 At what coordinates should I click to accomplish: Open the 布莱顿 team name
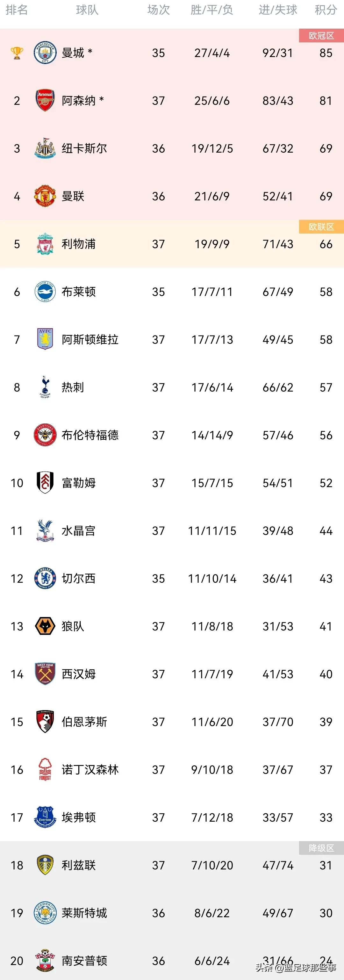pos(79,292)
